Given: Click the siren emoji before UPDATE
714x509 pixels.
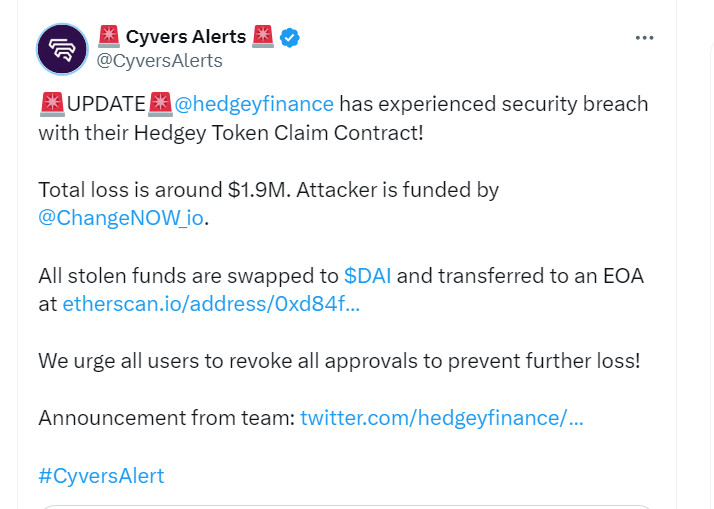Looking at the screenshot, I should [52, 103].
